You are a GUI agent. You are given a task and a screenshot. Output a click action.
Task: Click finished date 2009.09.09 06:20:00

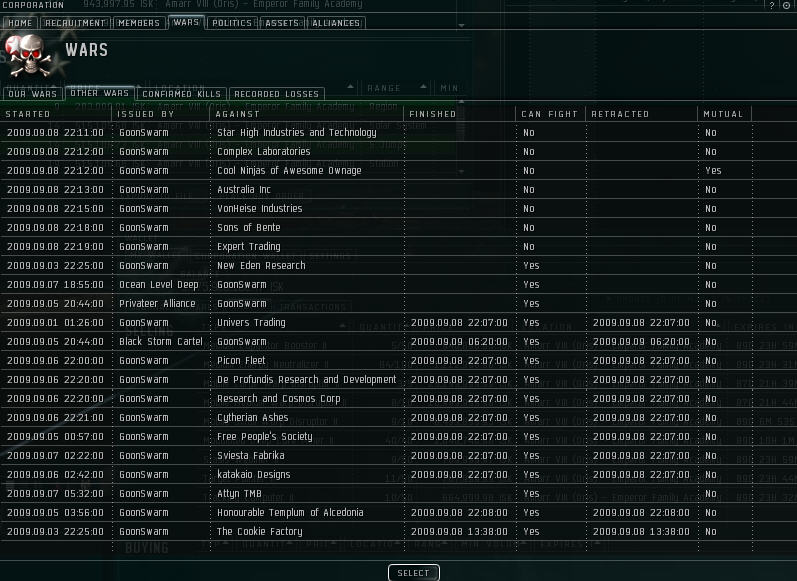point(459,342)
